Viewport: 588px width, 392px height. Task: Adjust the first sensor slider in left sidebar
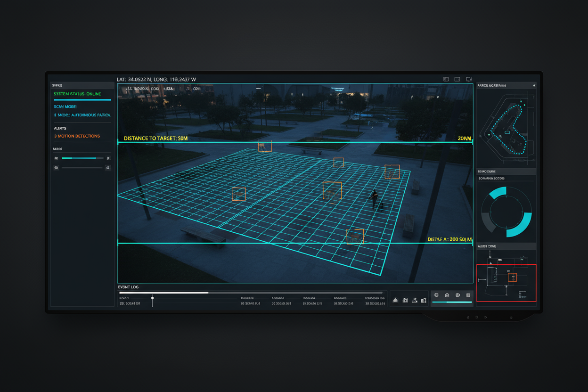pos(82,158)
